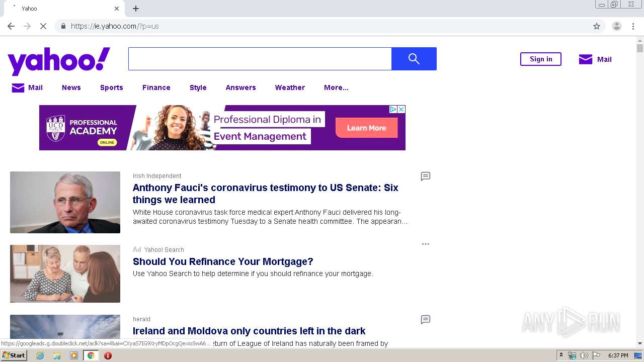Click the Sign in button
The image size is (644, 362).
541,59
